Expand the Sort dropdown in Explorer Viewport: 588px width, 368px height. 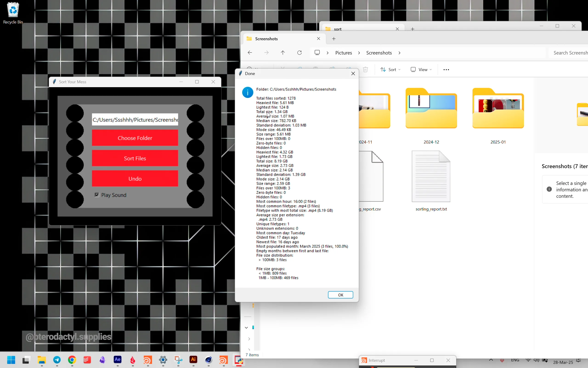pos(390,70)
